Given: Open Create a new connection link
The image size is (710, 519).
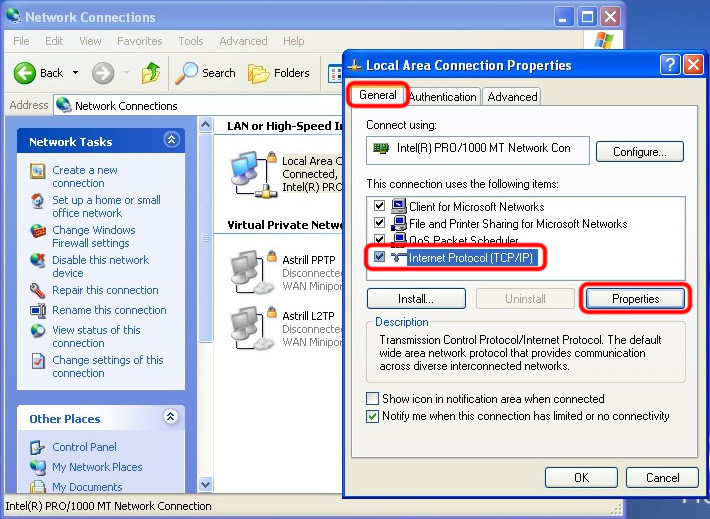Looking at the screenshot, I should click(85, 177).
